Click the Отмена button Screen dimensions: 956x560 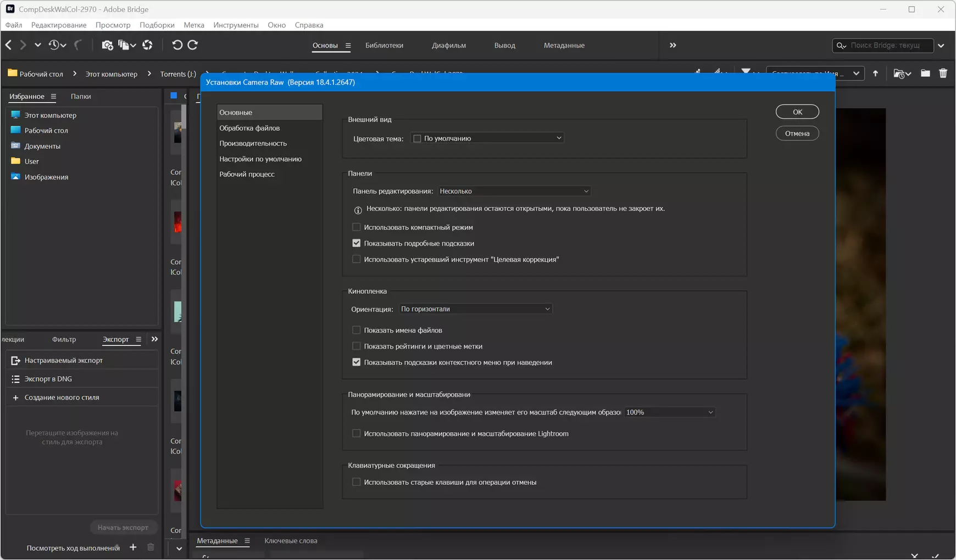coord(797,133)
